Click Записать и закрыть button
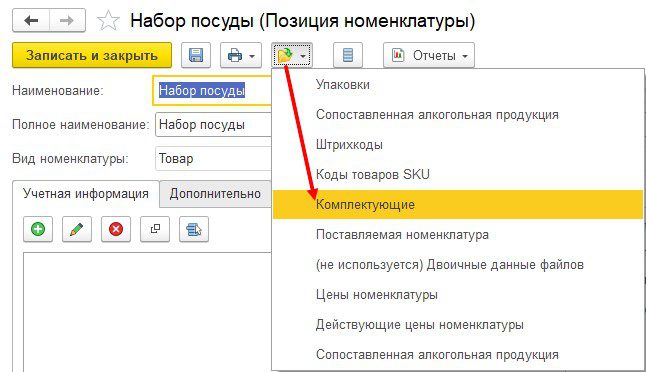Viewport: 646px width, 372px height. tap(92, 55)
